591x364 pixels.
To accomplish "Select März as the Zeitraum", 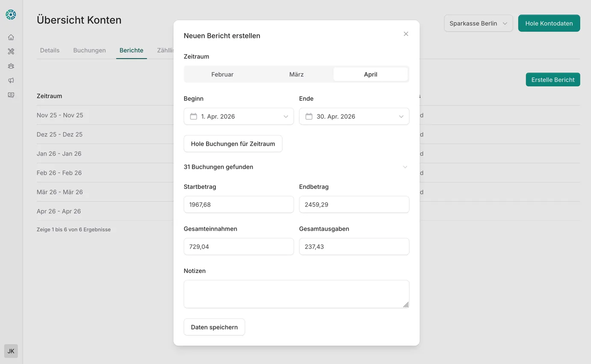I will 296,74.
